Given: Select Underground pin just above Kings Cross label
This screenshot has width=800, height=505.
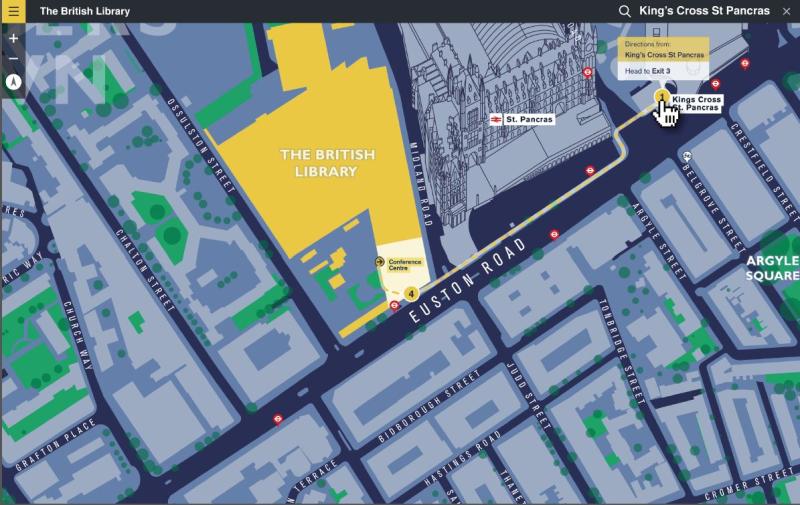Looking at the screenshot, I should [x=716, y=84].
